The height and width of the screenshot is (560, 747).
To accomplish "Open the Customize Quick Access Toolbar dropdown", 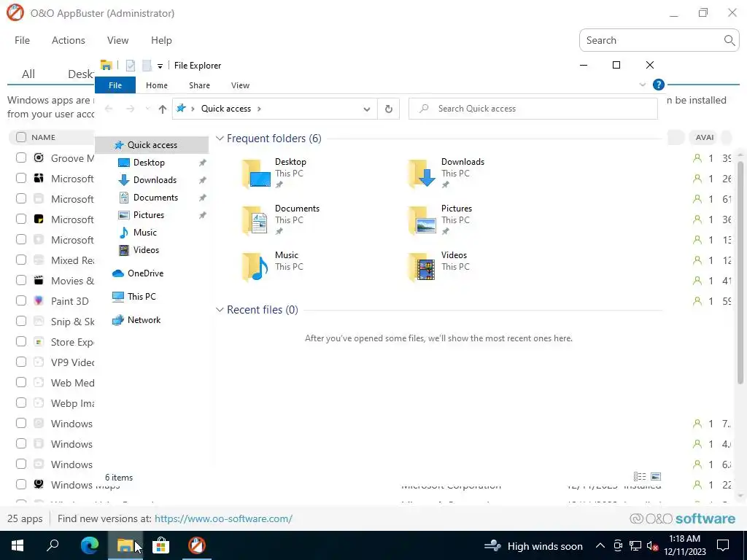I will tap(160, 66).
